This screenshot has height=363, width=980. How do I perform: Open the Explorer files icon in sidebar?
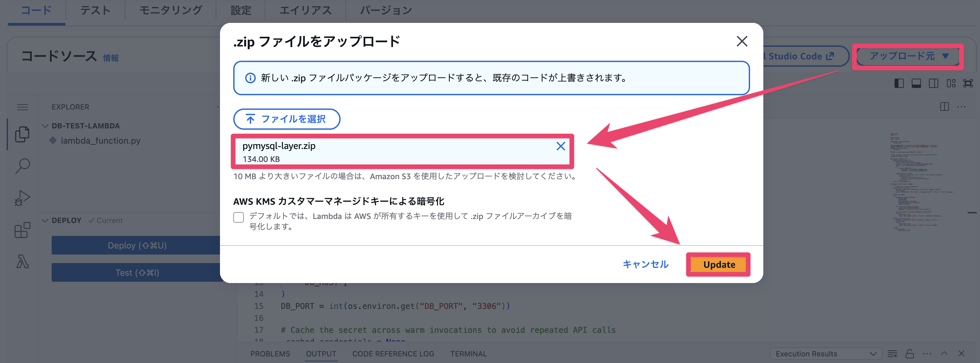click(22, 134)
